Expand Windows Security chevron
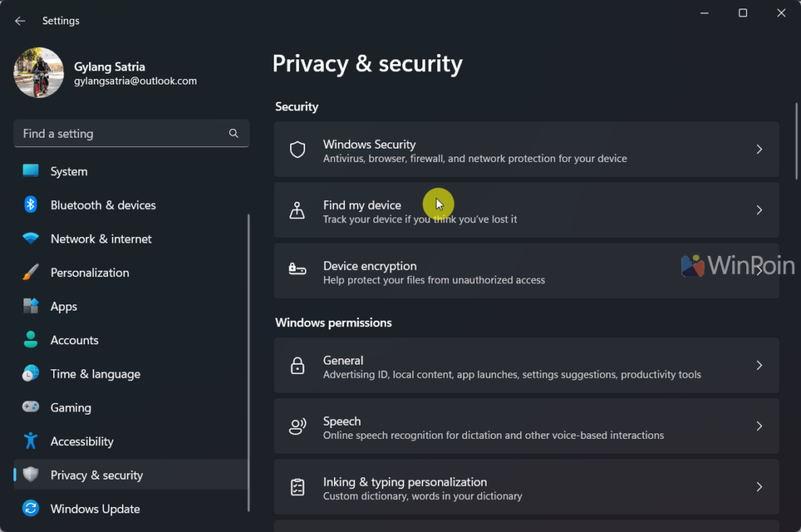The image size is (801, 532). pos(759,149)
